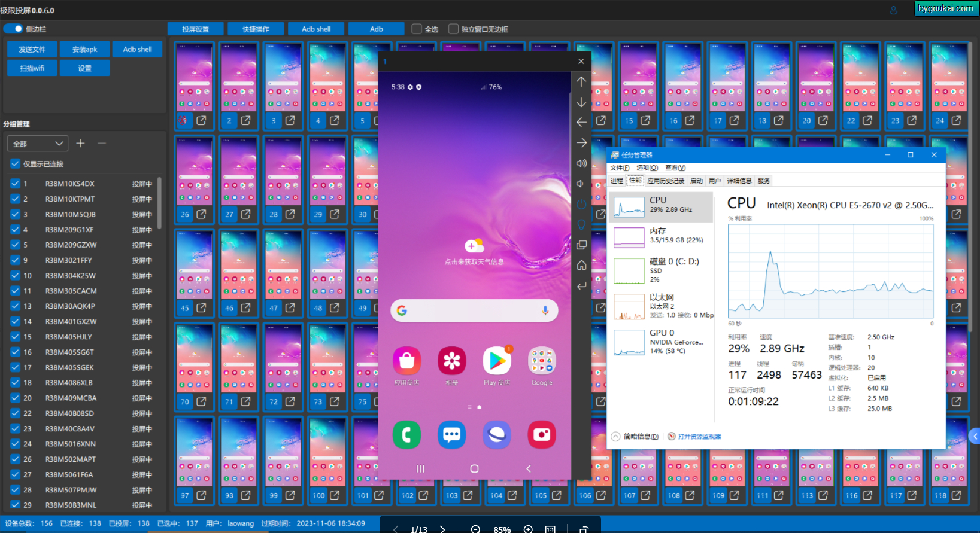The image size is (980, 533).
Task: Pop out device 27 in separate window
Action: tap(245, 214)
